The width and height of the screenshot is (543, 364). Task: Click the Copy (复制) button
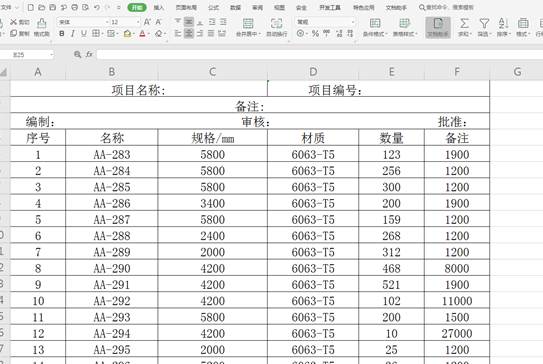(19, 34)
